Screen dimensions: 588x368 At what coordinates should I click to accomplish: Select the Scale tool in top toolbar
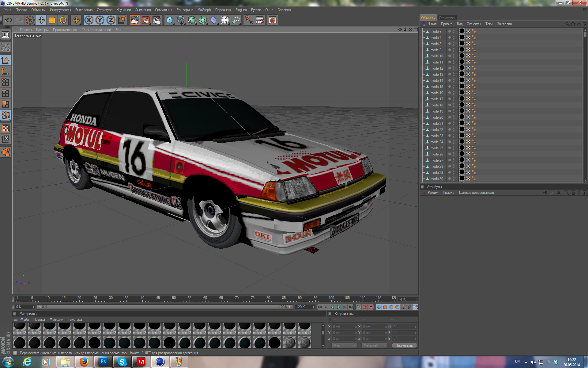tap(52, 20)
